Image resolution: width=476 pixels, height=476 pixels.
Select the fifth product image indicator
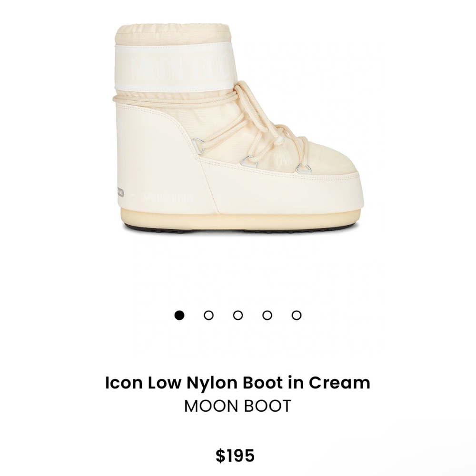click(x=297, y=314)
